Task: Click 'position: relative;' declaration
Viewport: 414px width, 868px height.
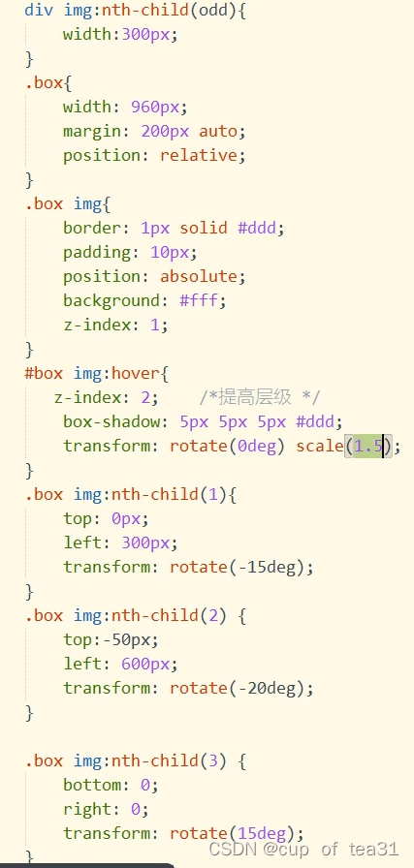Action: coord(154,156)
